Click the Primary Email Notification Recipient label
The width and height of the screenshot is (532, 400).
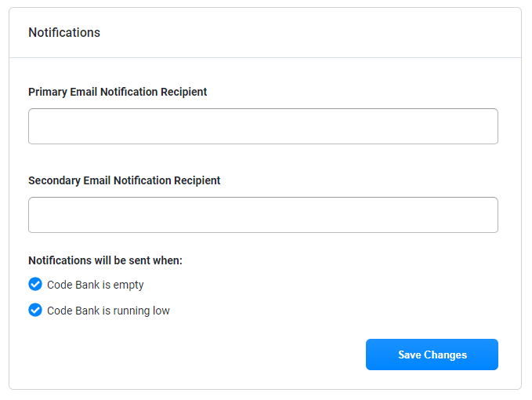pyautogui.click(x=118, y=92)
